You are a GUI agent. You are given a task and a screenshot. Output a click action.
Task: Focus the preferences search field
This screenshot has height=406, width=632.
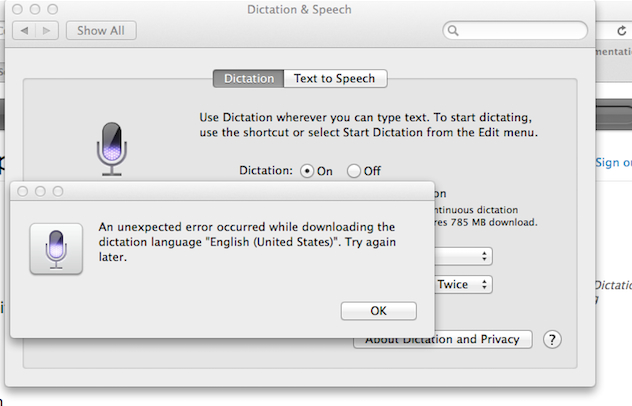pyautogui.click(x=515, y=31)
